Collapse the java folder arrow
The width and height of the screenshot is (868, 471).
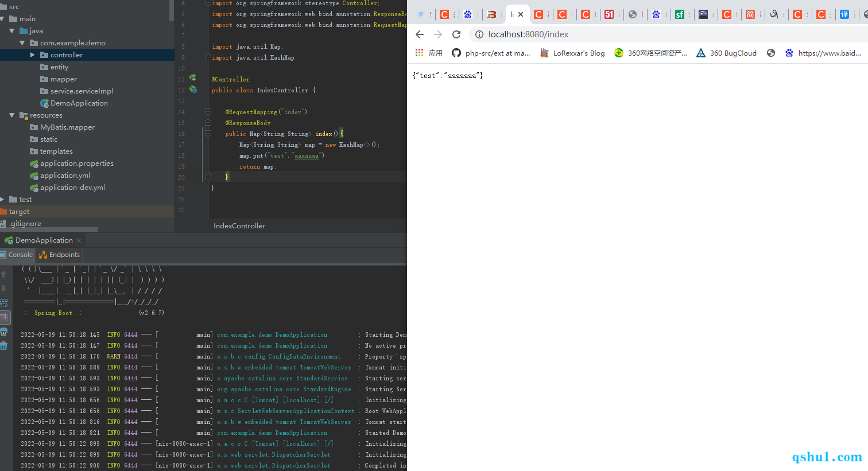(x=12, y=31)
